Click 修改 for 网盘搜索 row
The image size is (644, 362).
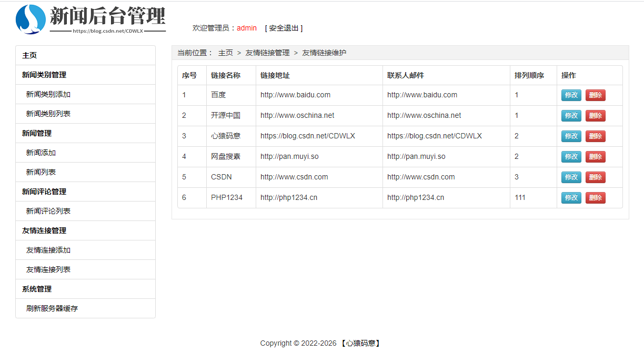[x=571, y=156]
